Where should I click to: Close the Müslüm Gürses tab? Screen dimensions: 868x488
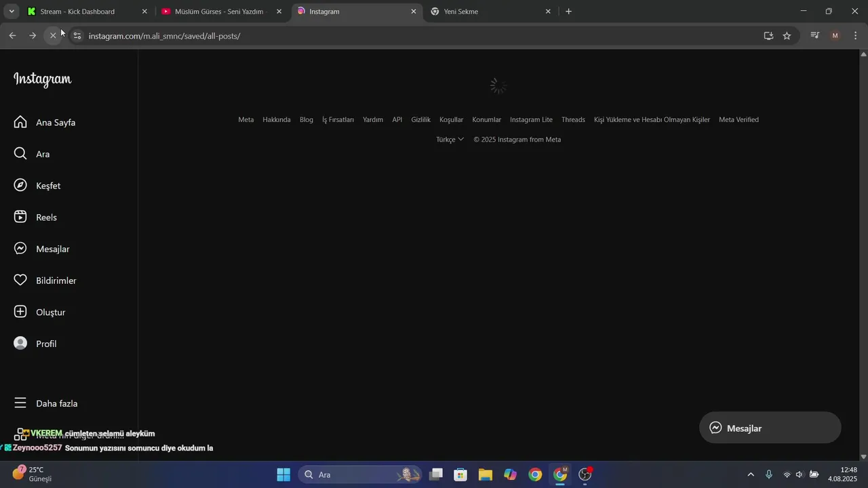pyautogui.click(x=279, y=12)
